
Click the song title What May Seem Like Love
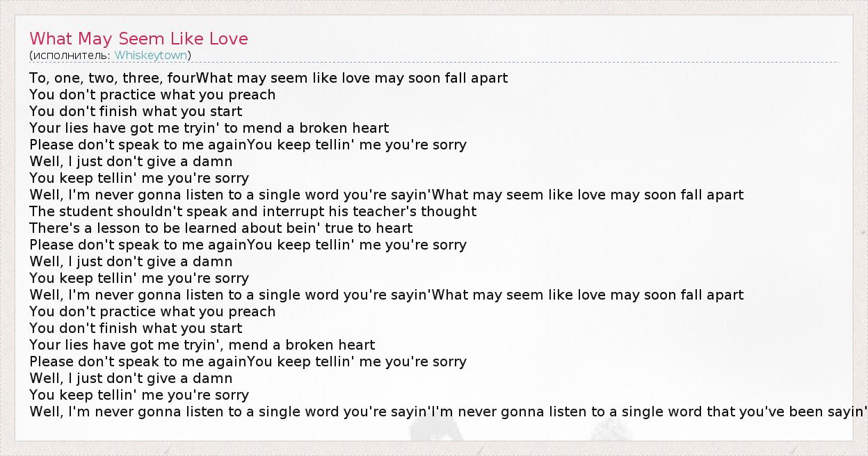[x=138, y=38]
